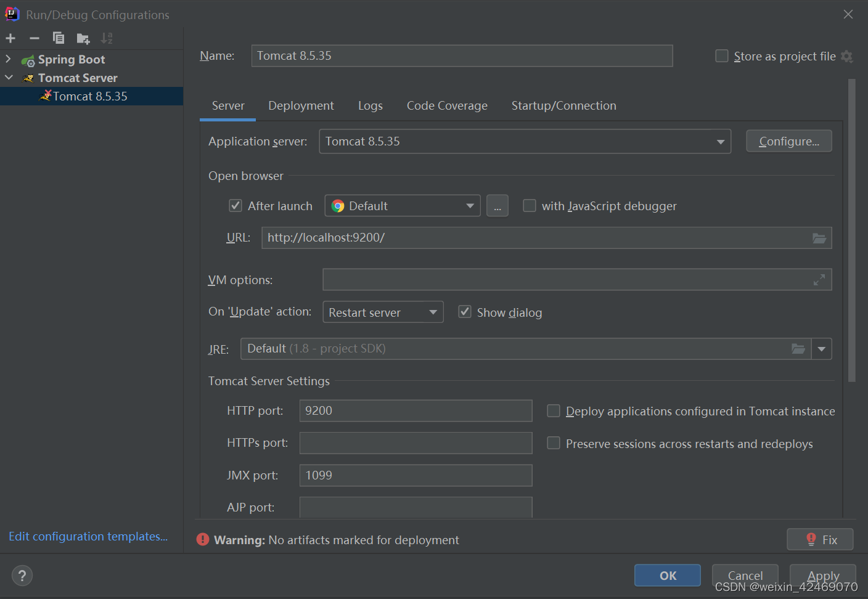
Task: Open the help question mark
Action: 22,576
